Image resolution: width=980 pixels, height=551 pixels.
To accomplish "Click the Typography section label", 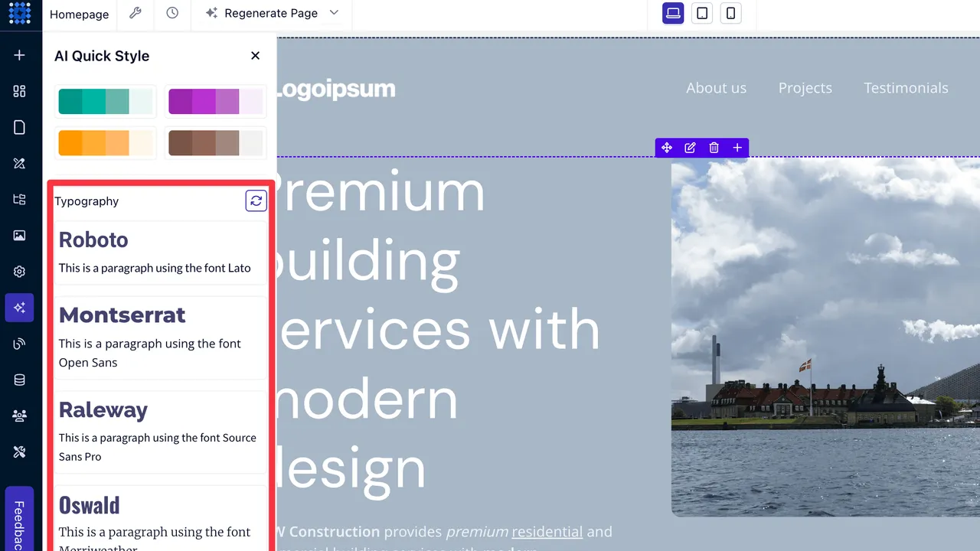I will (x=87, y=201).
